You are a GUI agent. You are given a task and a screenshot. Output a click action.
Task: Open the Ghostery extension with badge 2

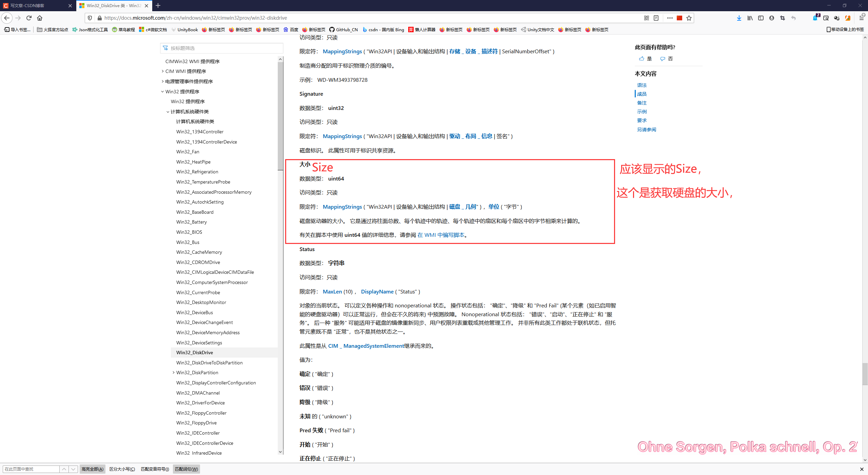(815, 18)
